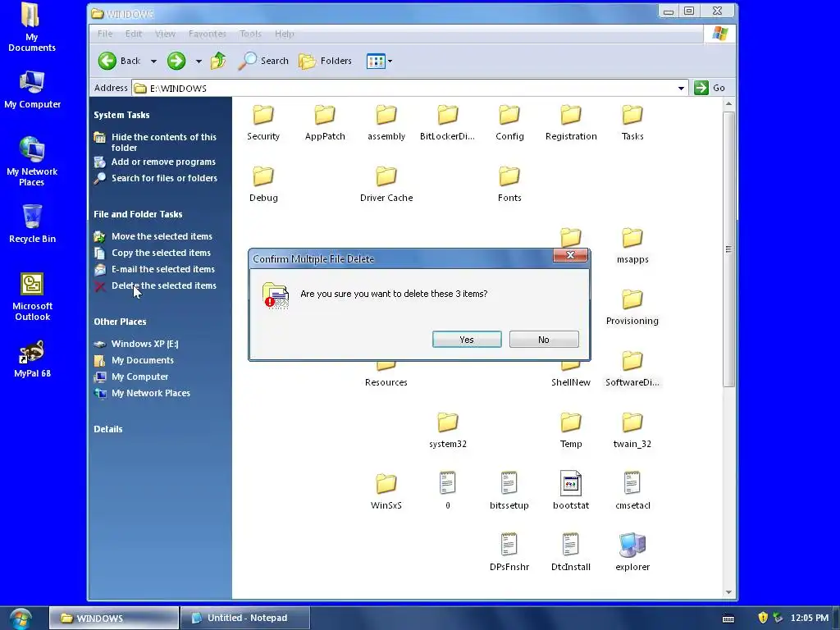
Task: Select the Config folder
Action: click(x=509, y=123)
